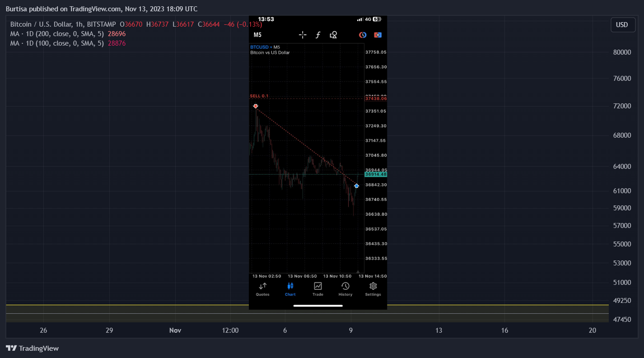Viewport: 644px width, 358px height.
Task: Tap the red-blue trade panel icon
Action: (378, 35)
